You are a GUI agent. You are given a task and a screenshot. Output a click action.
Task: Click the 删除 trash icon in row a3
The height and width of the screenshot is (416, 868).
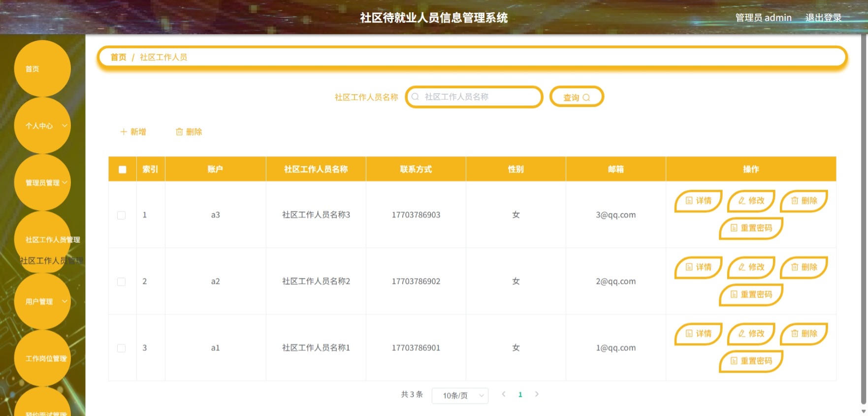tap(795, 201)
